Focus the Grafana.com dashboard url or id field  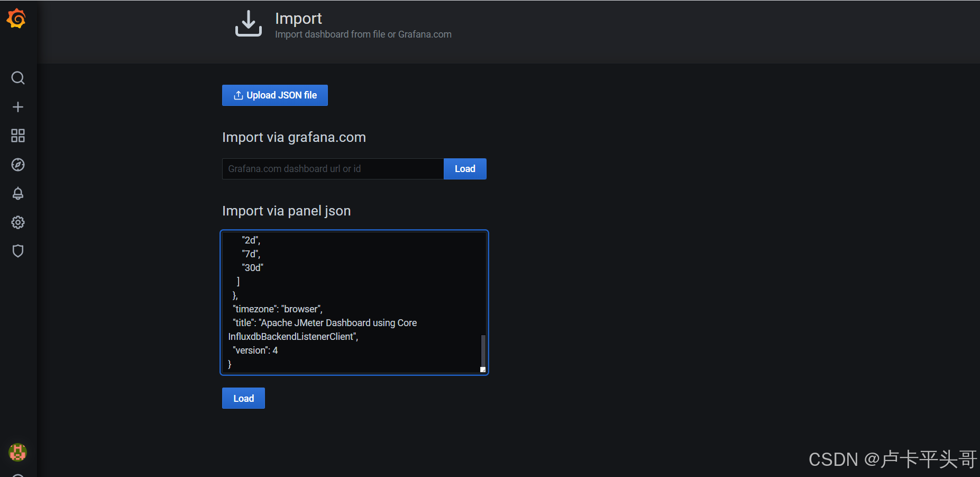tap(333, 169)
